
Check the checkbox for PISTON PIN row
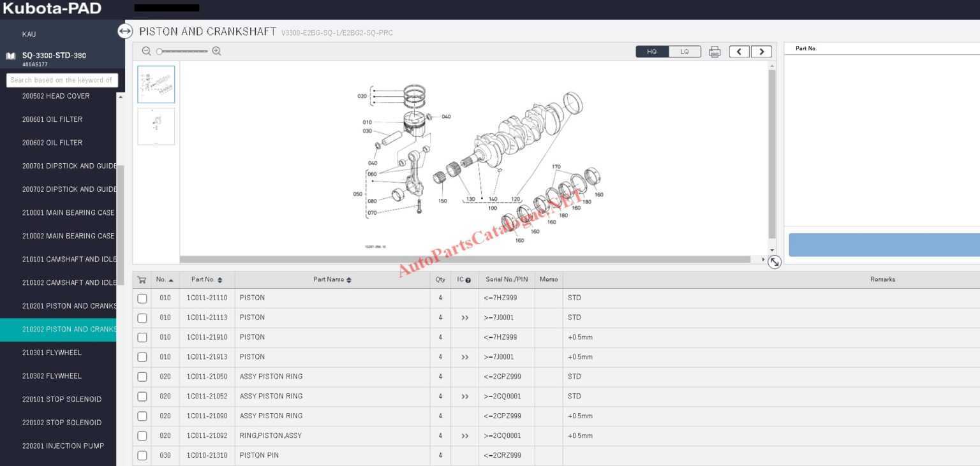142,455
